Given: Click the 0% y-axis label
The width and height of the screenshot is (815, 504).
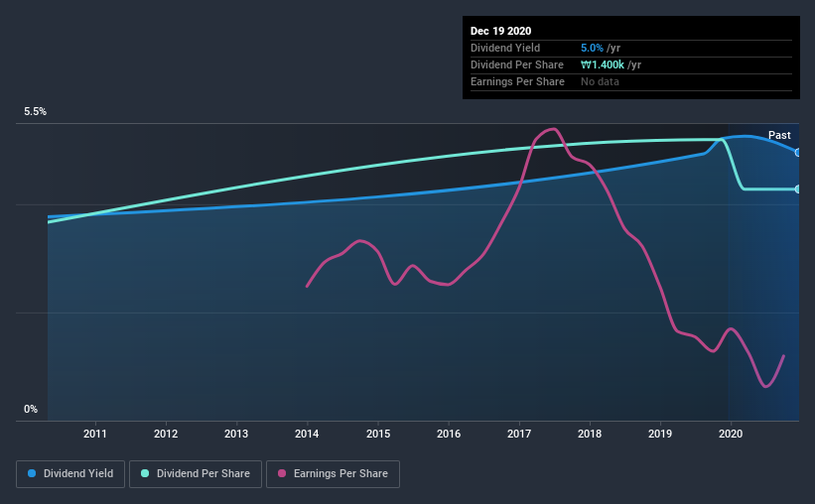Looking at the screenshot, I should (31, 409).
